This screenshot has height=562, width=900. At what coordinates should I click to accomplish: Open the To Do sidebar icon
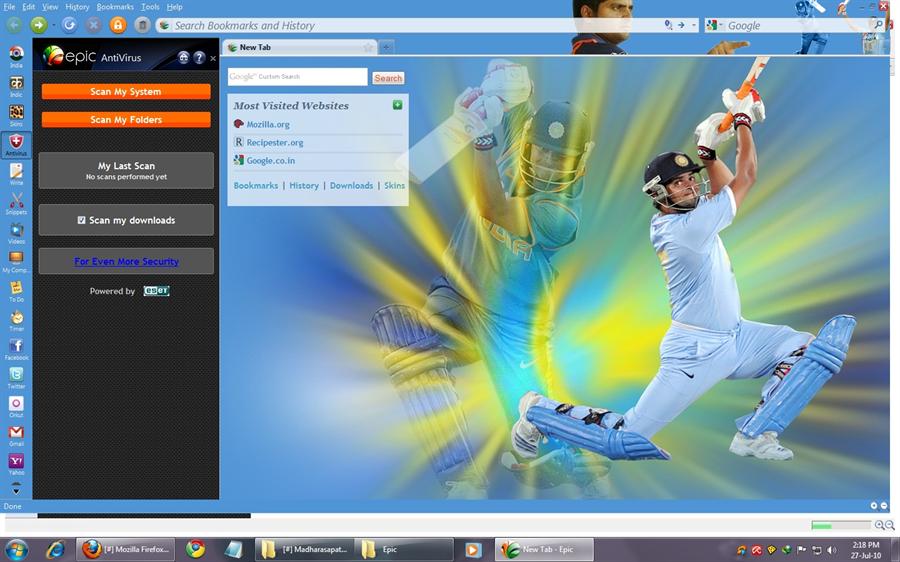16,290
